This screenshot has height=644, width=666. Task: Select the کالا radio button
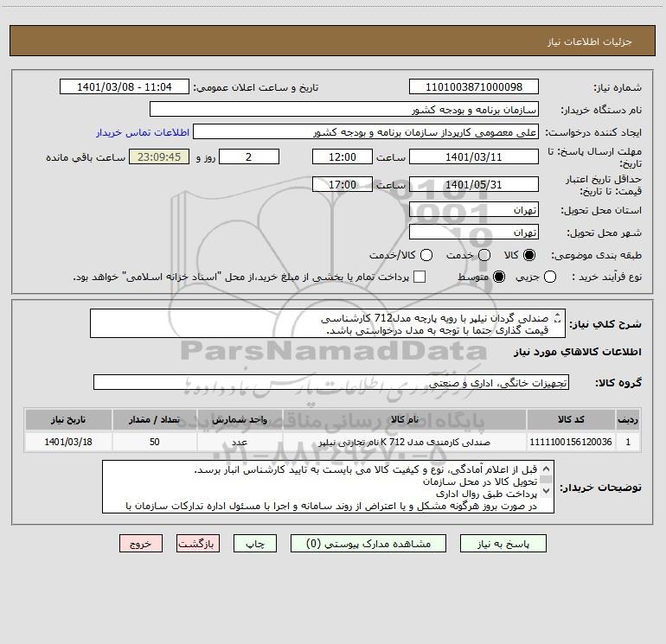click(529, 255)
